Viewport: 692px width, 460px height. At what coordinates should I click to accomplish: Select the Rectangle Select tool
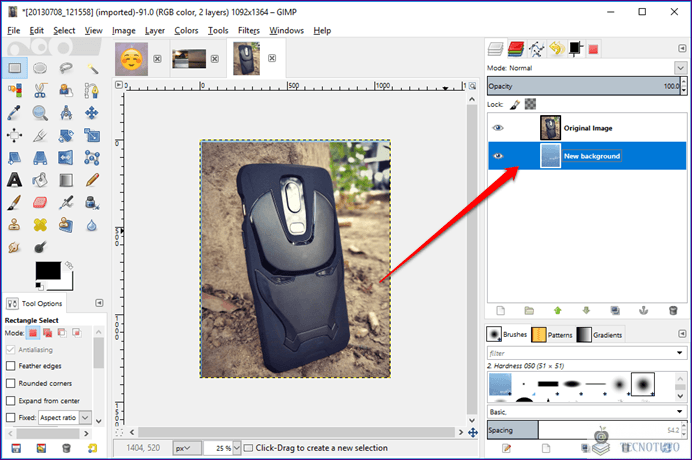(x=15, y=68)
